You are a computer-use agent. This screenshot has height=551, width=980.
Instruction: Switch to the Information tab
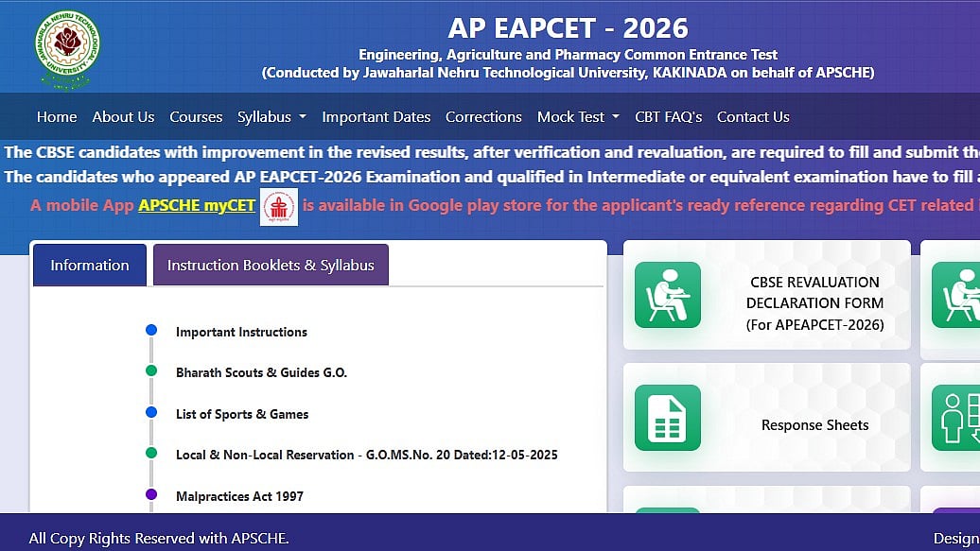coord(89,265)
